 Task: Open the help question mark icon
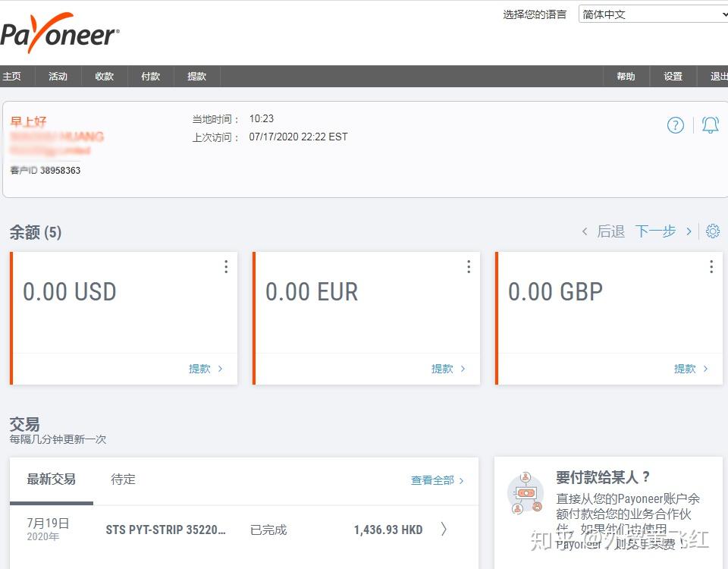675,125
